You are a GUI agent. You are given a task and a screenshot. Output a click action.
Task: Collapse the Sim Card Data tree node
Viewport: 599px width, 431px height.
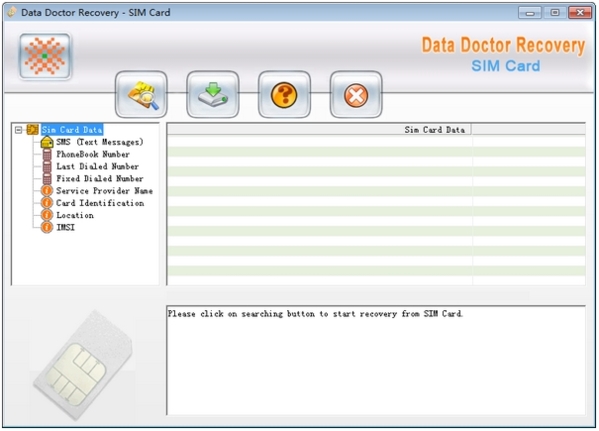pos(18,130)
